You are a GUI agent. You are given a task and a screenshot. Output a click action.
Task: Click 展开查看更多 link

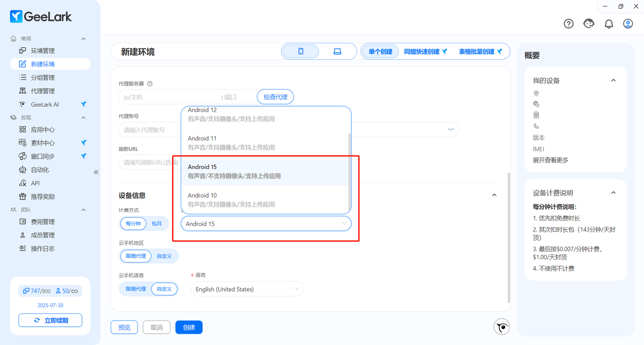click(550, 160)
